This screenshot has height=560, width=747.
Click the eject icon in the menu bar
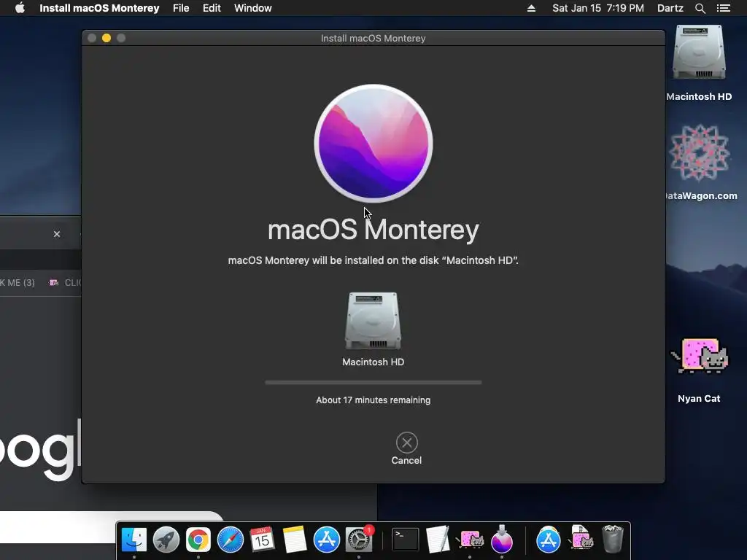point(531,8)
